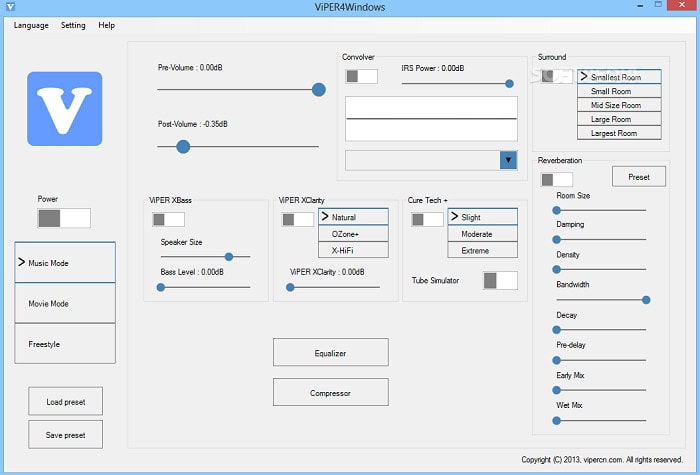Click the Bass Level : 0.00dB label
The image size is (700, 475).
click(192, 271)
